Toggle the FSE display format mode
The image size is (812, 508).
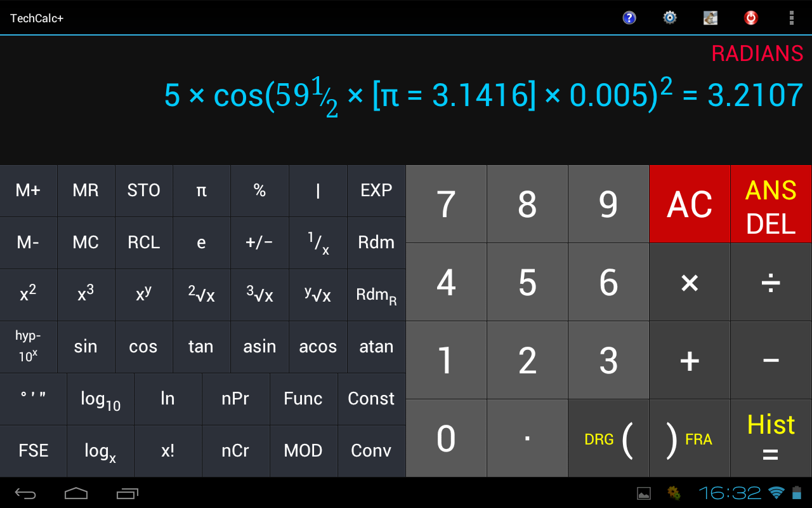click(x=33, y=450)
